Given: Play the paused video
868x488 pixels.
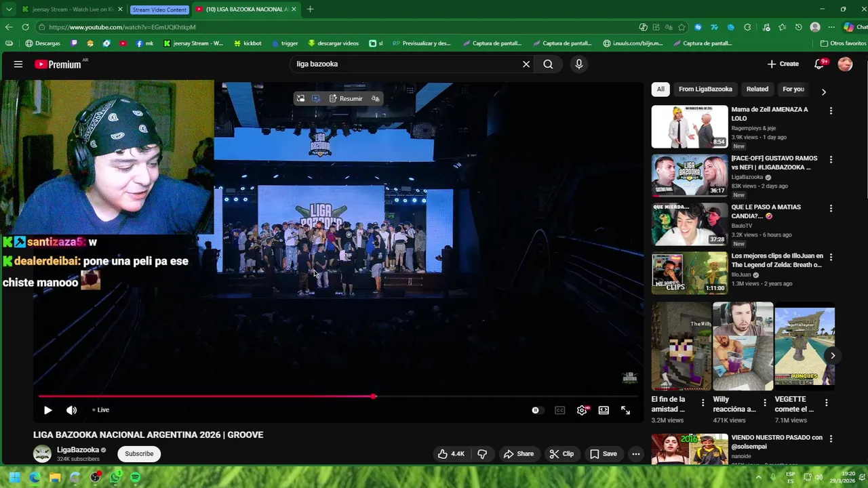Looking at the screenshot, I should click(x=47, y=410).
